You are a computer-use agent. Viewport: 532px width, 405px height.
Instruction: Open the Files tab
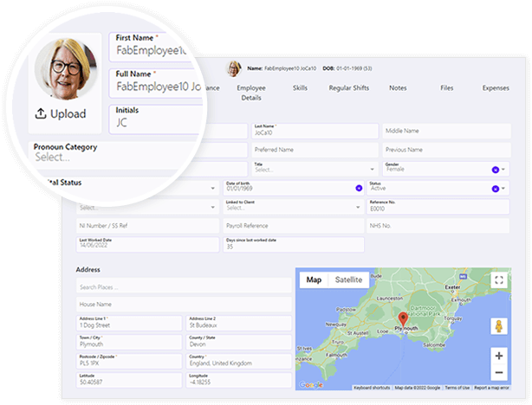click(446, 87)
